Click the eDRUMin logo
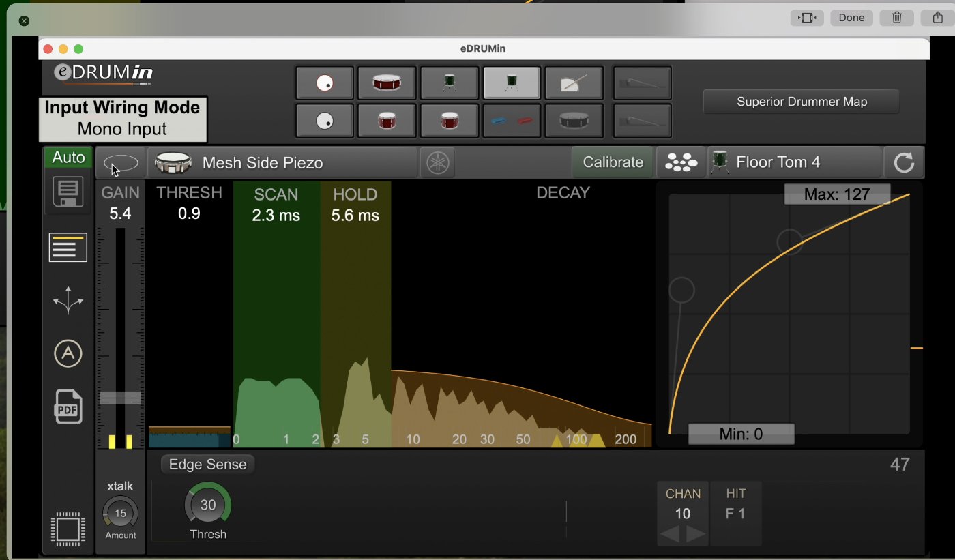The image size is (955, 560). point(104,73)
